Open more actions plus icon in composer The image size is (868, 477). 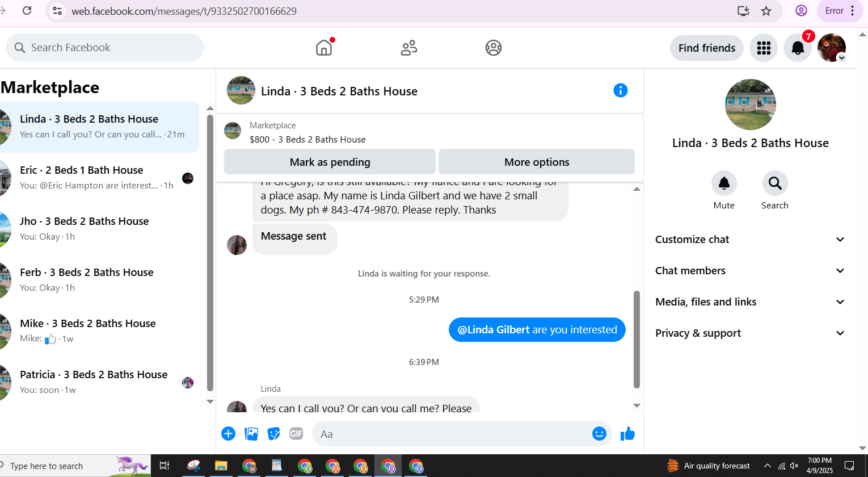[228, 434]
